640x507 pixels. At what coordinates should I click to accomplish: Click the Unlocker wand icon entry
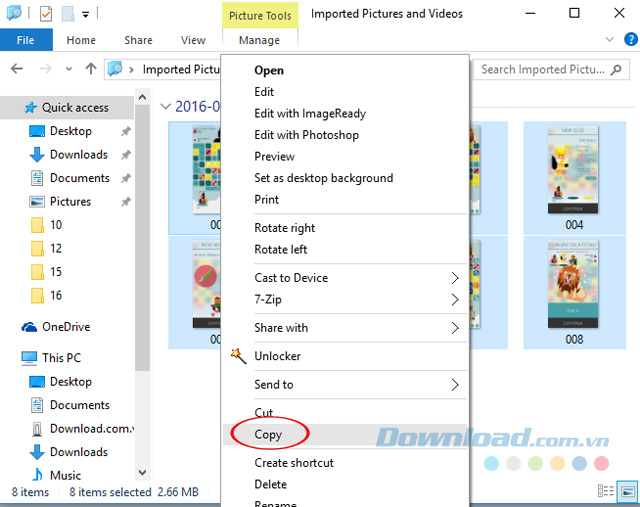coord(277,356)
